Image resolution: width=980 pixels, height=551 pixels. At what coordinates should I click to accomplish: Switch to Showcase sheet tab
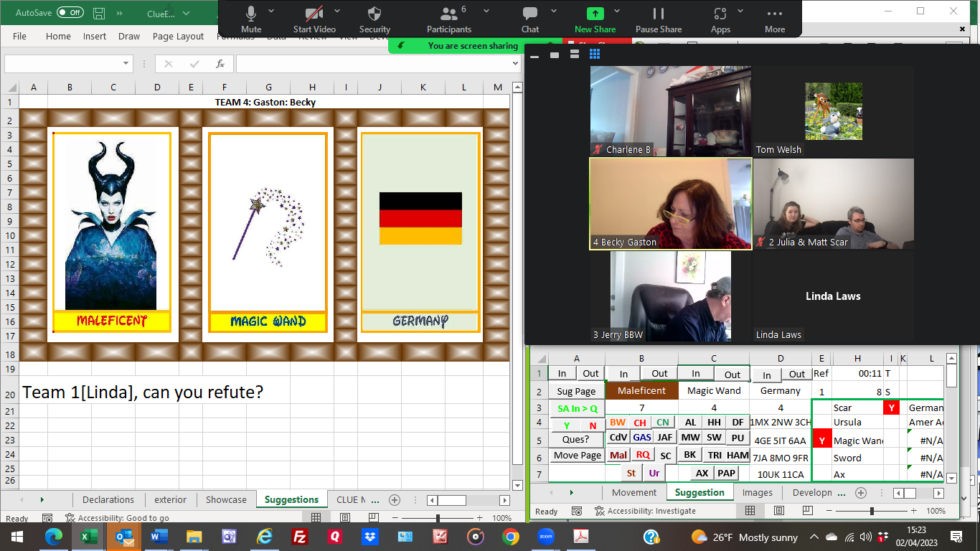226,499
